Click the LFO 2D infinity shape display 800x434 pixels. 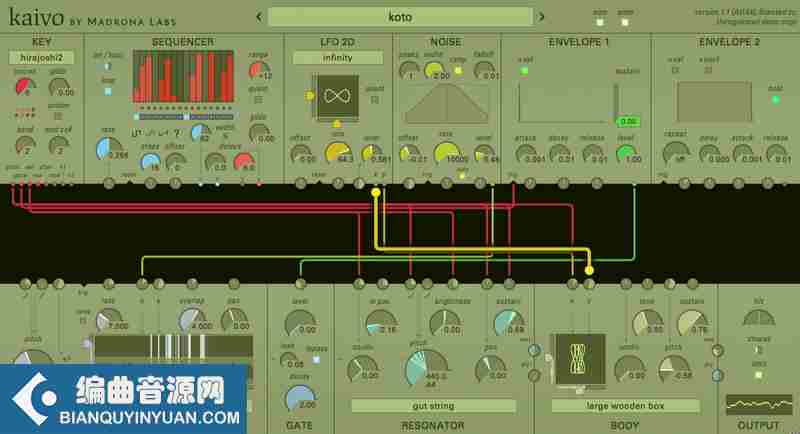tap(337, 96)
